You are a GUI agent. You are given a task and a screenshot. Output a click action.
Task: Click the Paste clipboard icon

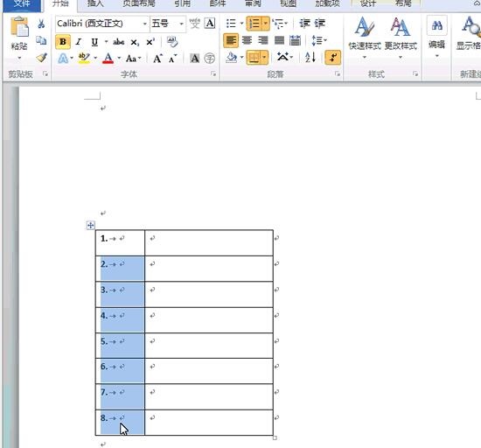coord(19,27)
